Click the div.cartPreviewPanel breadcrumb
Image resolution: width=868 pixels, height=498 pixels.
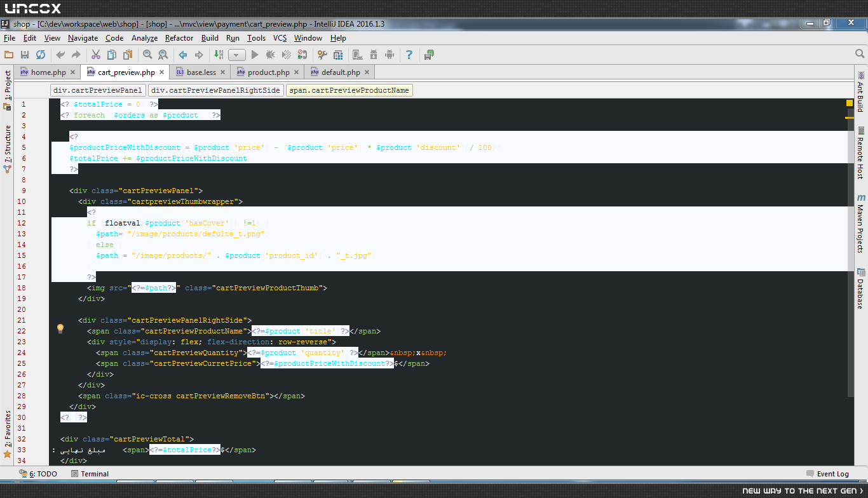[x=98, y=90]
